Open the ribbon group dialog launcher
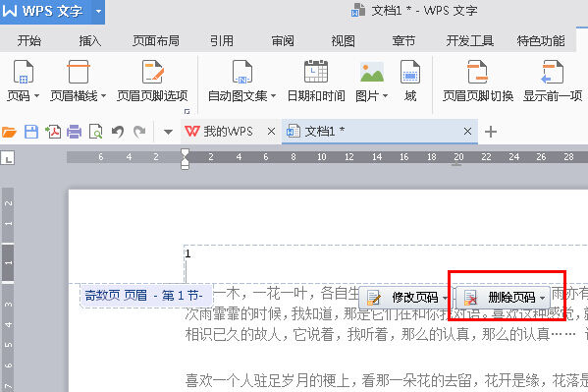Image resolution: width=588 pixels, height=392 pixels. [187, 112]
